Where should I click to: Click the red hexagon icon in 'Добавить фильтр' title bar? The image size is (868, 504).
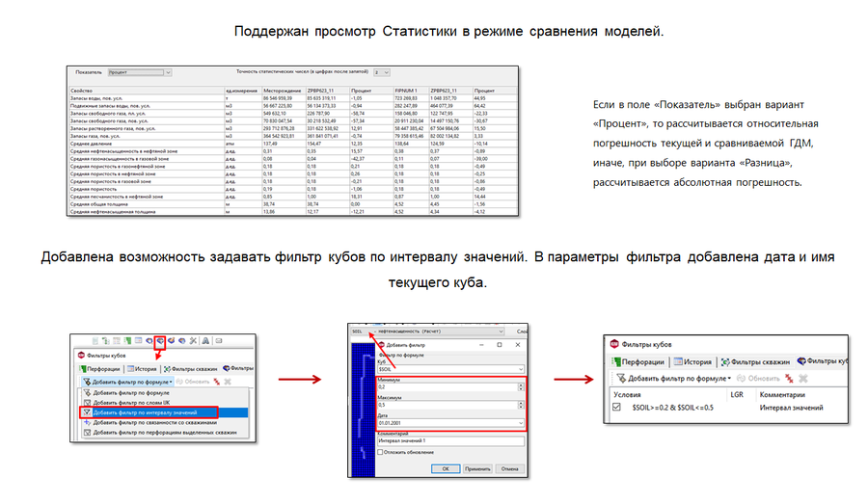(381, 345)
